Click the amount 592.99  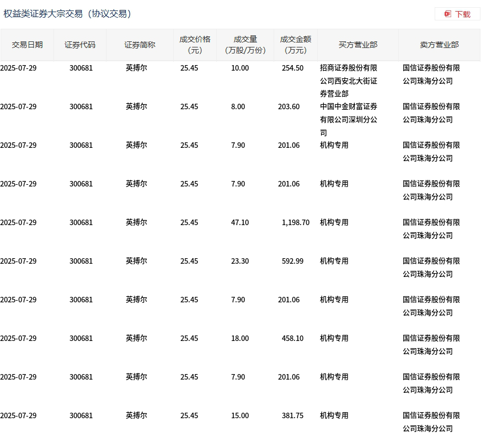point(292,261)
